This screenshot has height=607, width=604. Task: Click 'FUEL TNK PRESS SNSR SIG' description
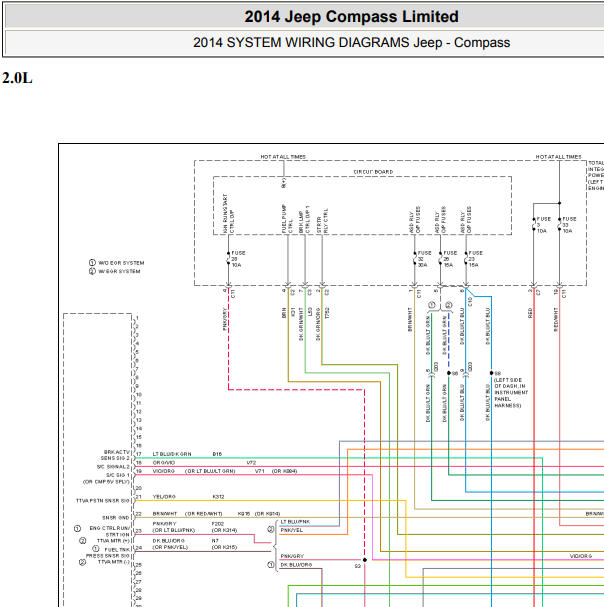click(108, 552)
